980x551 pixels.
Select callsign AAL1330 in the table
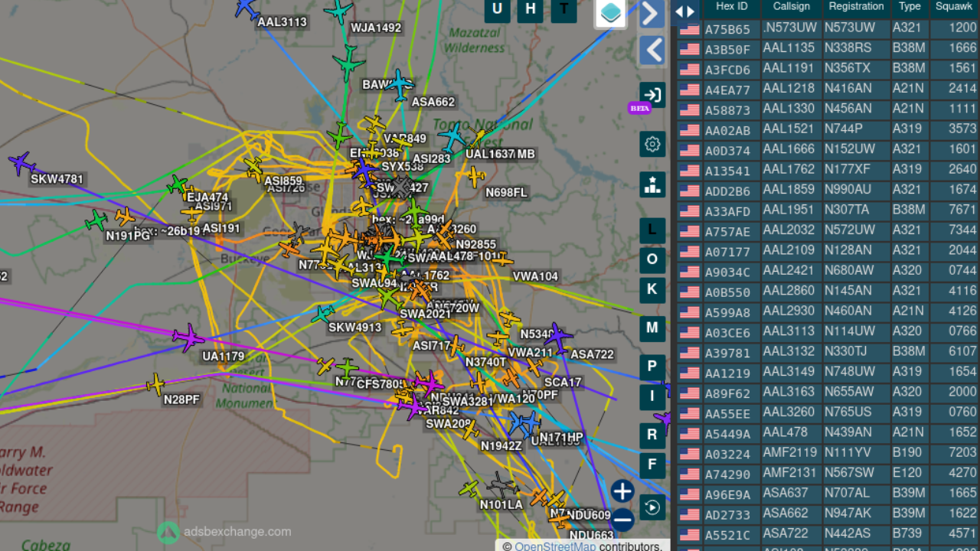[x=789, y=109]
